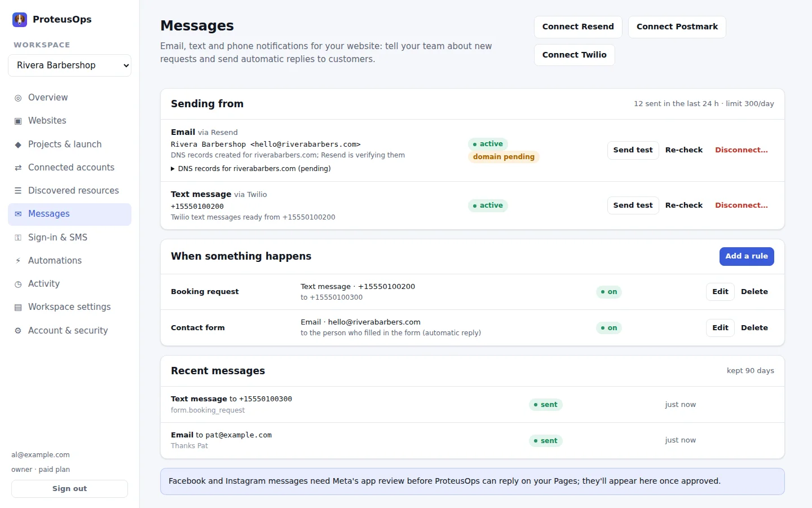Click Connect Twilio button
This screenshot has width=812, height=508.
click(575, 55)
